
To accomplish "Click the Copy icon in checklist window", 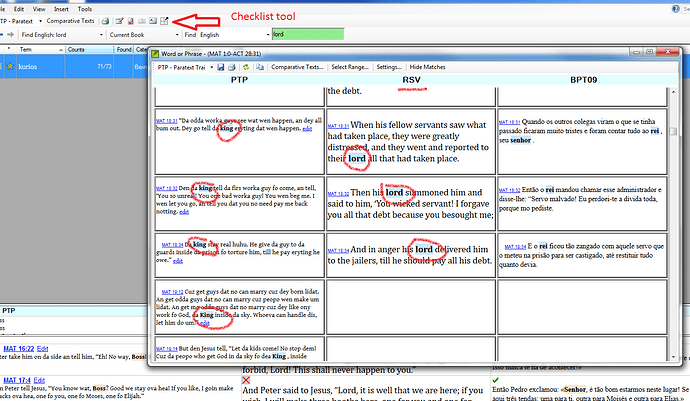I will coord(260,67).
